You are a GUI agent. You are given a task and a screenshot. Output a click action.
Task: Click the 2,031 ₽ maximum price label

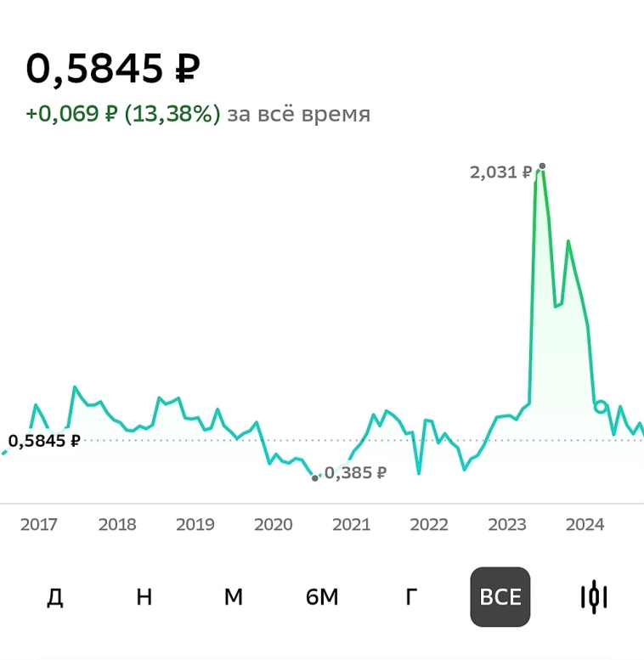click(500, 172)
